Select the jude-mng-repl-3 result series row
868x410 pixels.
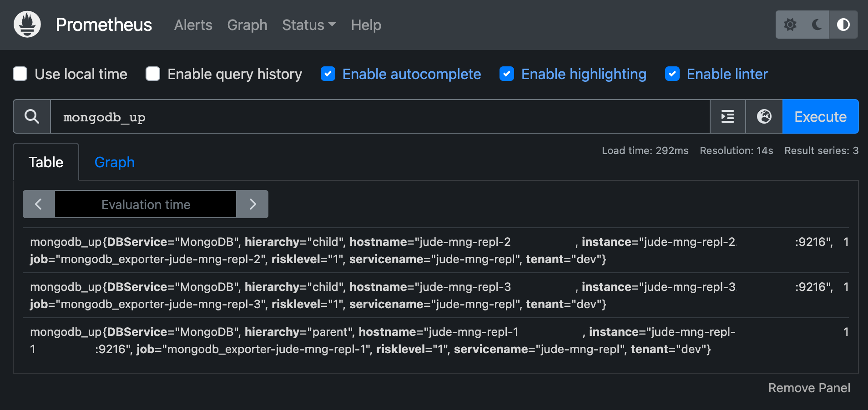(x=436, y=295)
